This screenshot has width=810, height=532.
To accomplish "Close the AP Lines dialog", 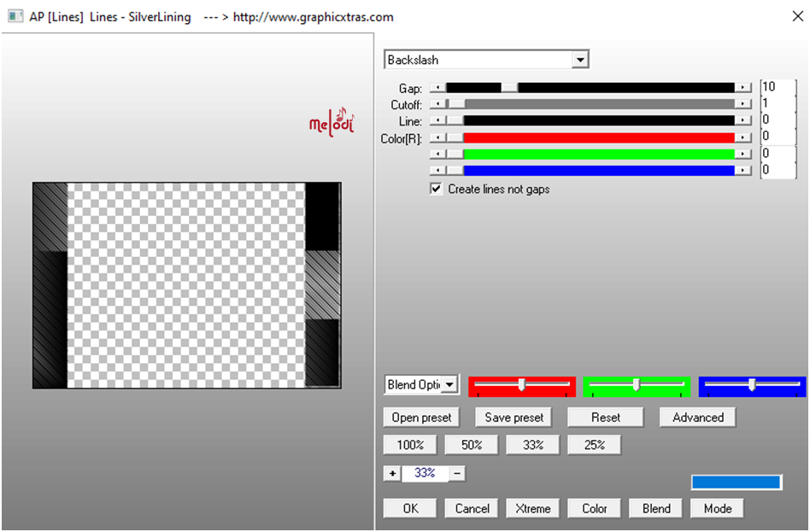I will point(797,16).
